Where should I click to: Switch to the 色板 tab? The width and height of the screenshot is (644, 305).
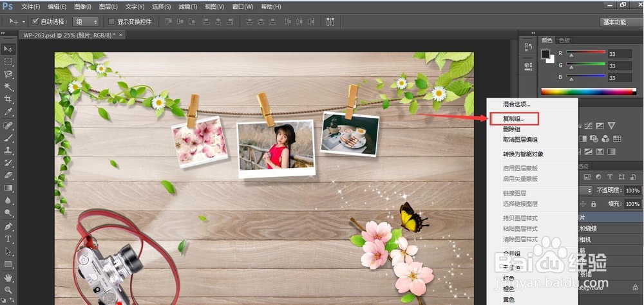564,41
